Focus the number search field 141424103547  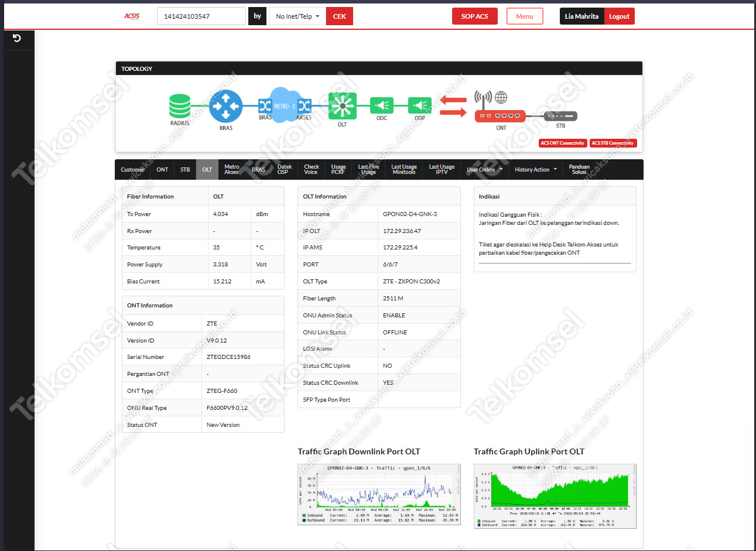point(201,16)
